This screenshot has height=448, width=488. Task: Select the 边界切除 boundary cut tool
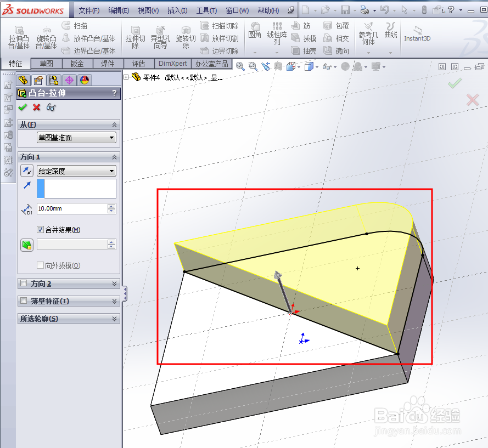point(220,50)
